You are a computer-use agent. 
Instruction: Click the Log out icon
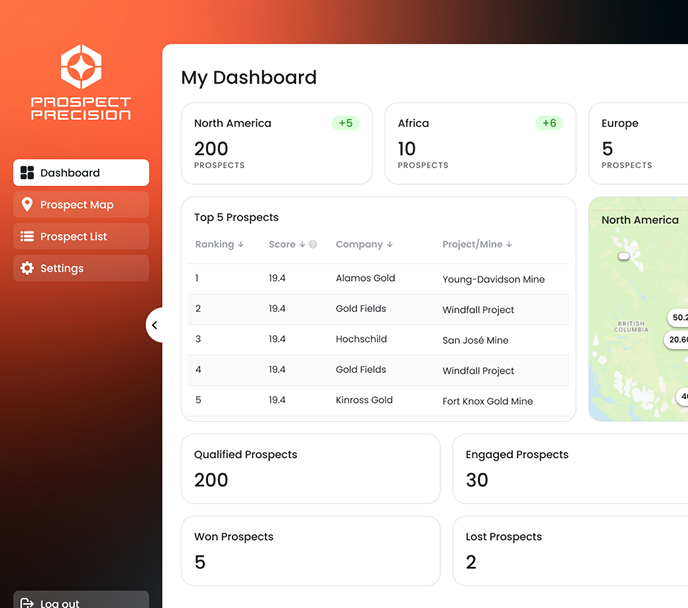[26, 603]
